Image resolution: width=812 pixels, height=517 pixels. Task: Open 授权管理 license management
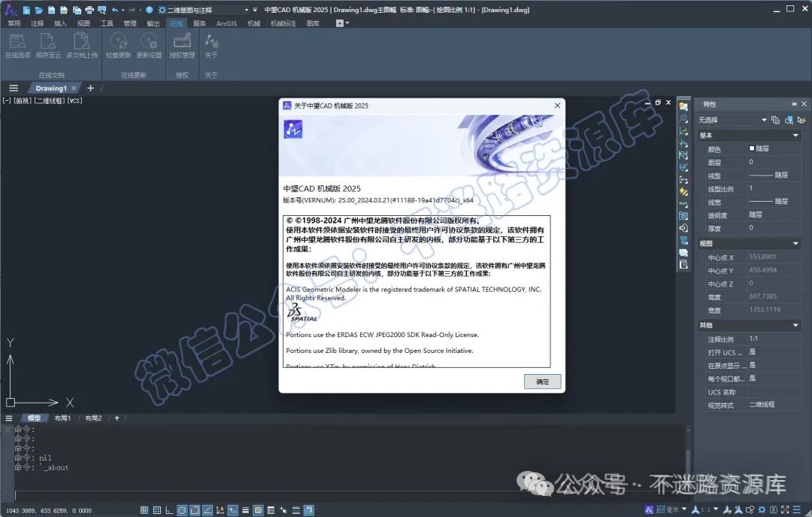(182, 46)
